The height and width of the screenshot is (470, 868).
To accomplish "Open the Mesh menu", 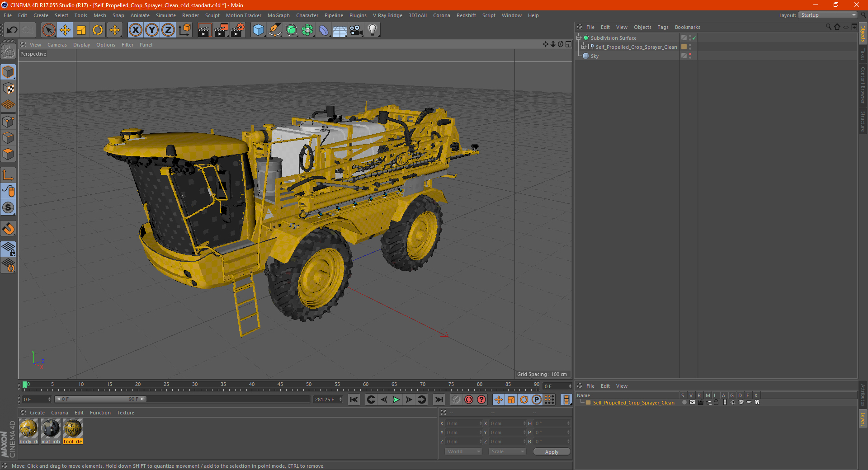I will 100,15.
